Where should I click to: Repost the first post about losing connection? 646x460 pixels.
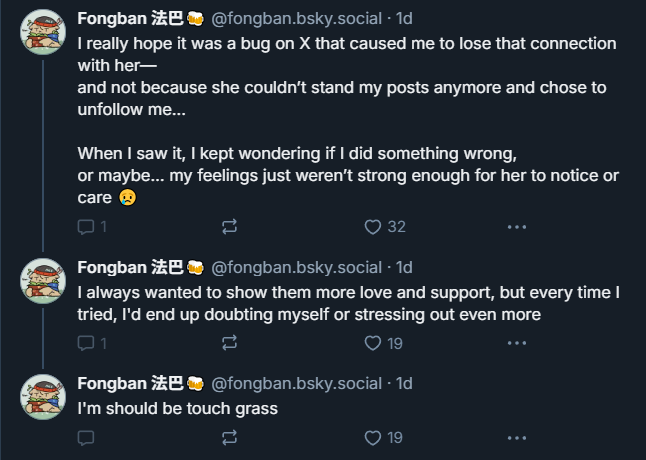(x=229, y=227)
